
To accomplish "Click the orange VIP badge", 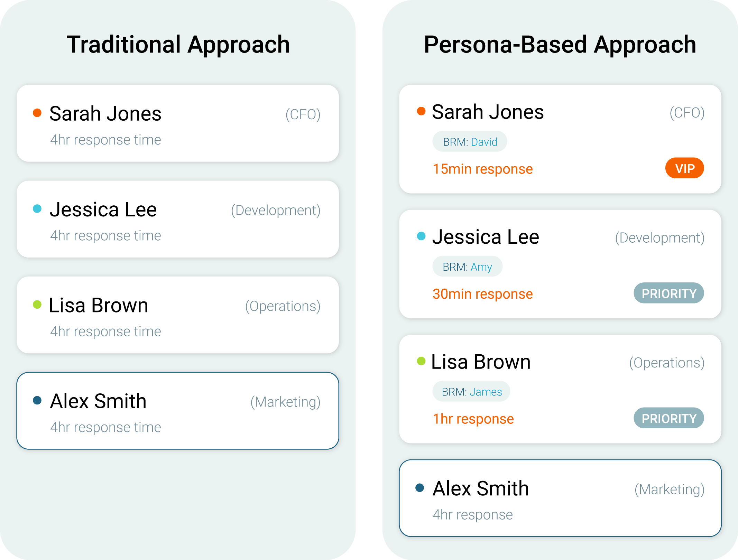I will 684,168.
